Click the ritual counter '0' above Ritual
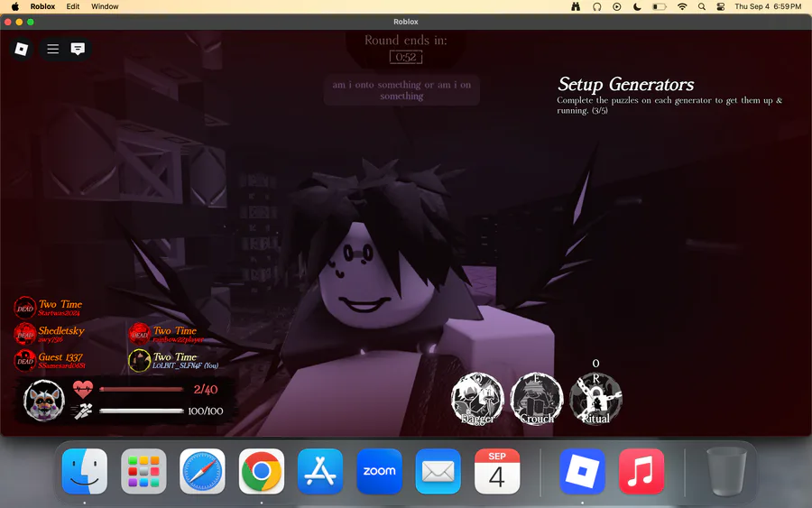The width and height of the screenshot is (812, 508). click(x=596, y=364)
